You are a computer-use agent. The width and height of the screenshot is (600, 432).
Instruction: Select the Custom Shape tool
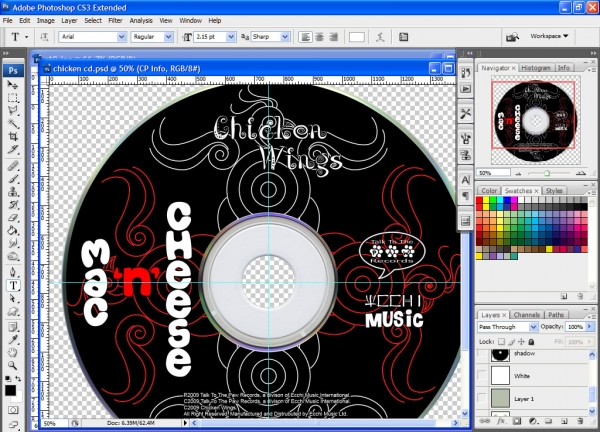(x=13, y=311)
